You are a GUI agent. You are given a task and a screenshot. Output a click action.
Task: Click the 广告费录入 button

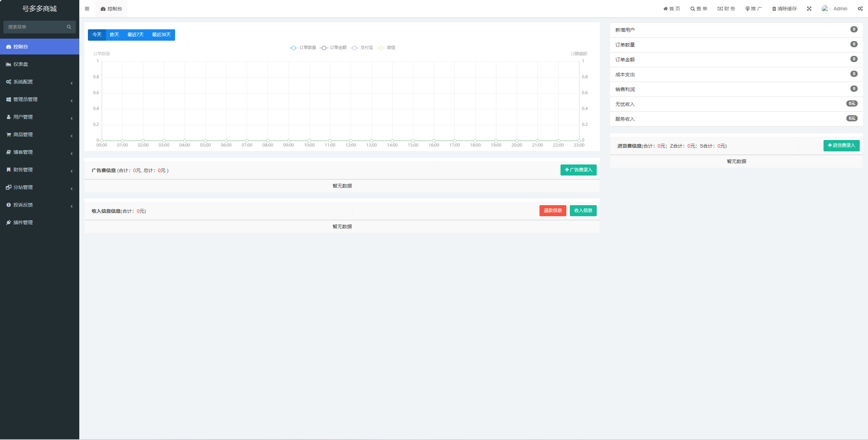point(578,170)
